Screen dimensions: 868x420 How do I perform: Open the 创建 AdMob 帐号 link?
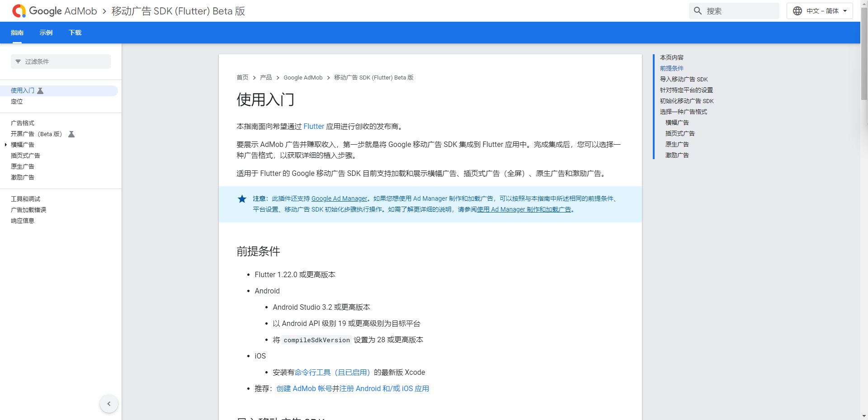304,389
